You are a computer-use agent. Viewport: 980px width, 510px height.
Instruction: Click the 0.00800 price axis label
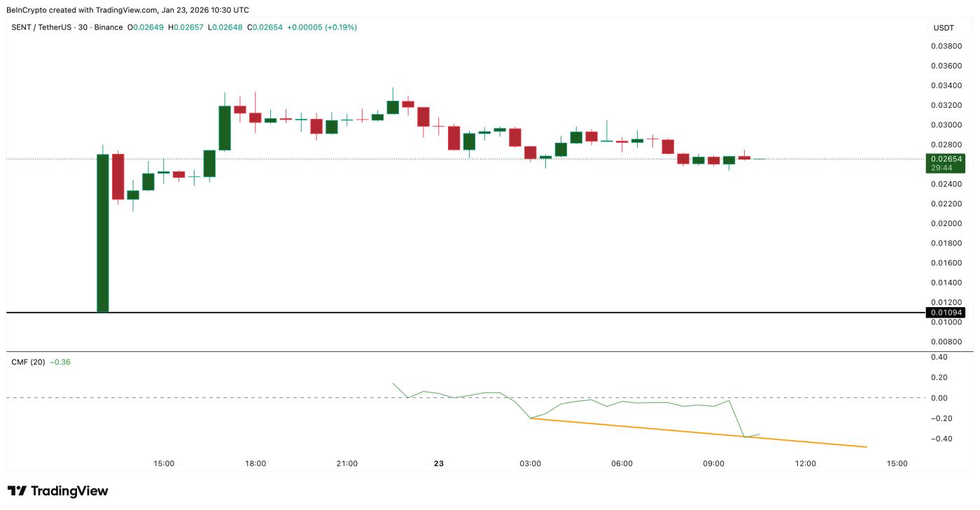(x=946, y=342)
